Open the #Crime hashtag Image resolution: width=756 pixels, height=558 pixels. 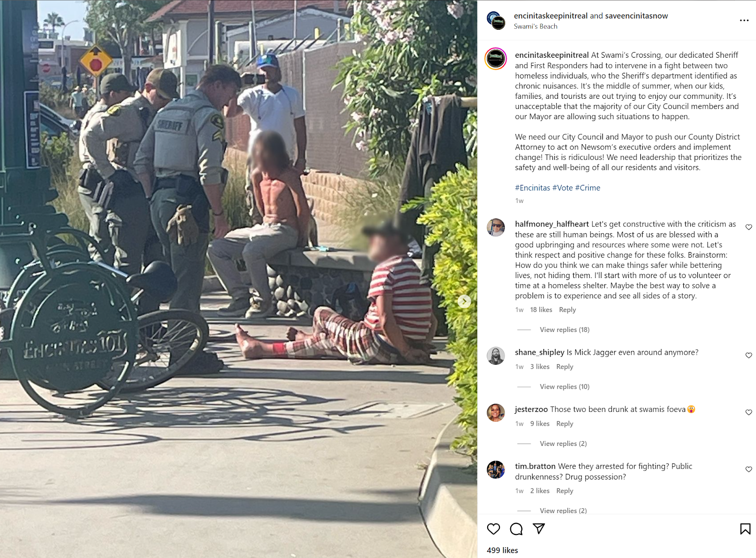(x=588, y=188)
